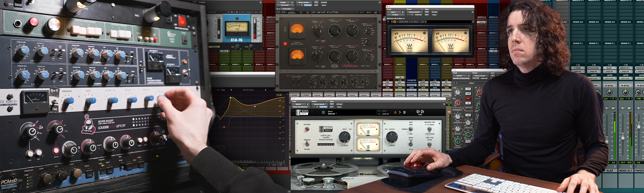Go to previous preset in UnFairchild toolbar

(282, 12)
